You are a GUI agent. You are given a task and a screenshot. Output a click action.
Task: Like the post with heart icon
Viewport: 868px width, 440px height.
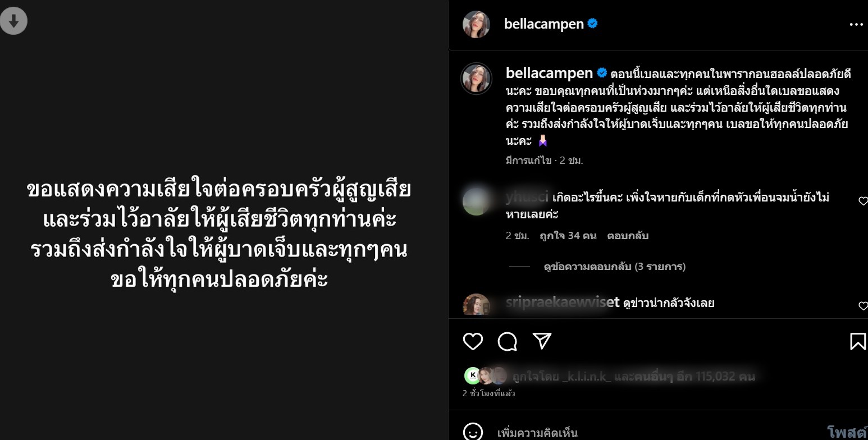(473, 341)
